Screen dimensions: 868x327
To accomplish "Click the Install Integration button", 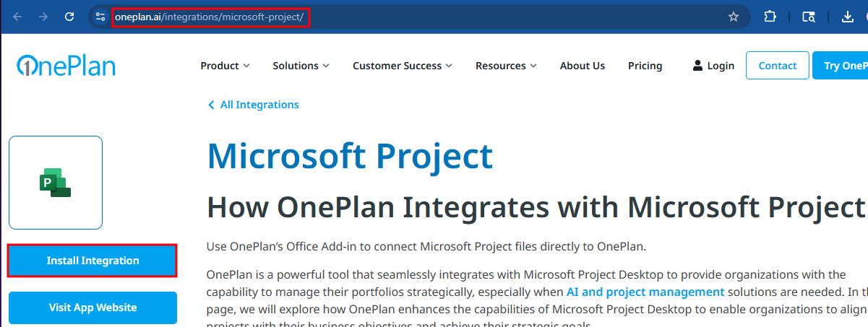I will [x=93, y=261].
